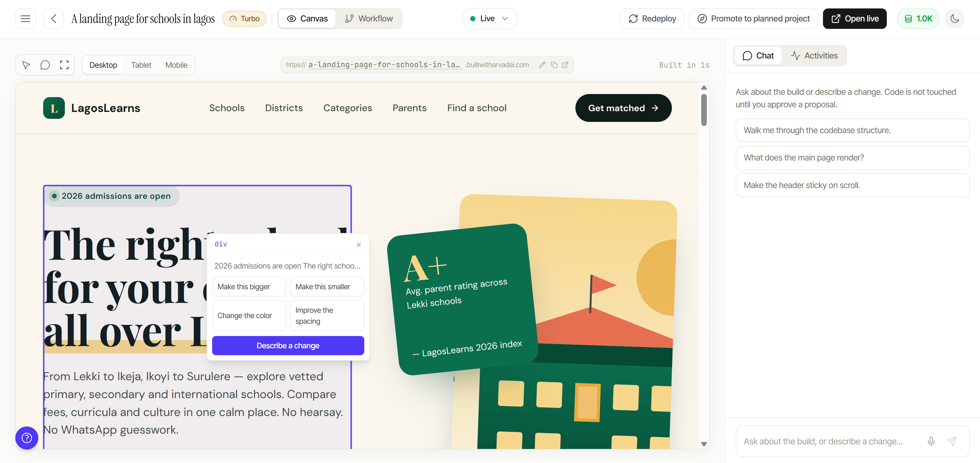
Task: Click Promote to planned project
Action: [753, 19]
